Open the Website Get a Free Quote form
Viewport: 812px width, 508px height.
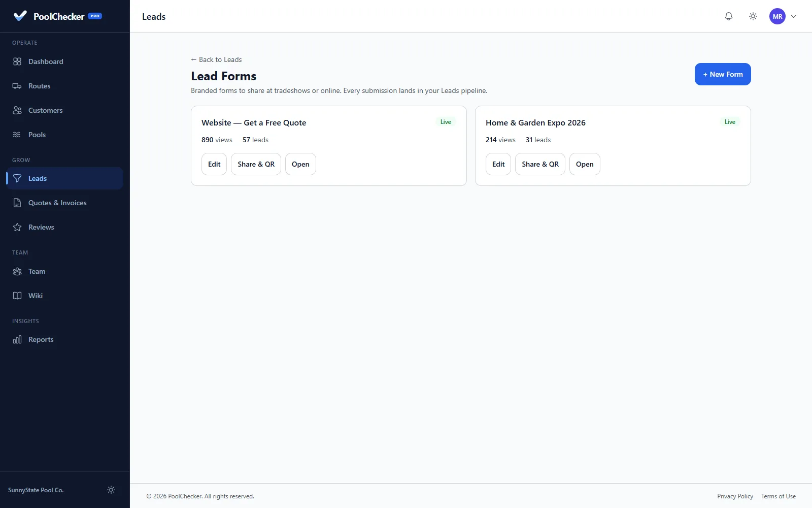[x=300, y=164]
